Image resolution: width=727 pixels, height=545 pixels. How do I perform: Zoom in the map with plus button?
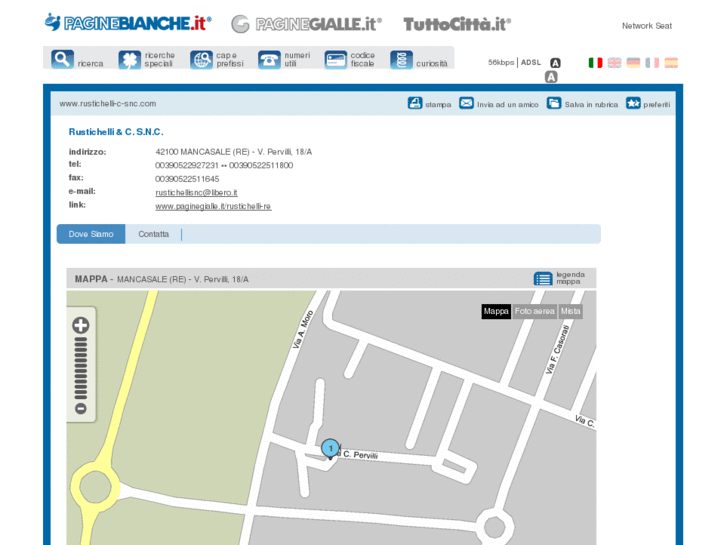(x=81, y=325)
